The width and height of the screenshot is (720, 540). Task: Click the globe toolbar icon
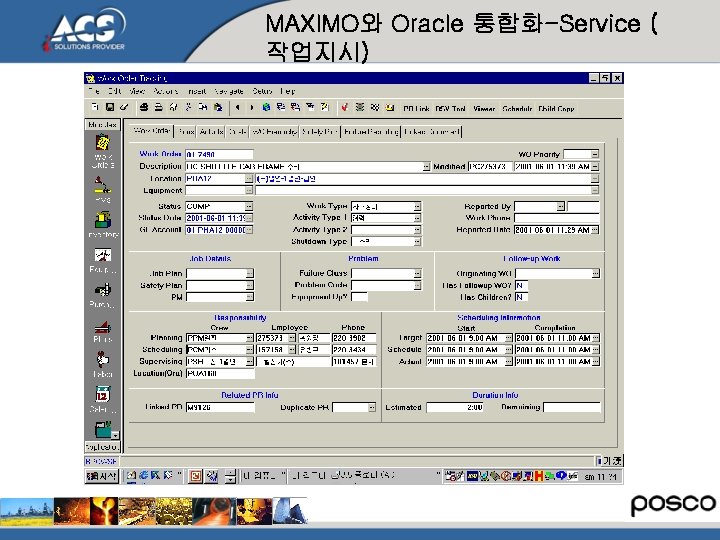coord(266,107)
